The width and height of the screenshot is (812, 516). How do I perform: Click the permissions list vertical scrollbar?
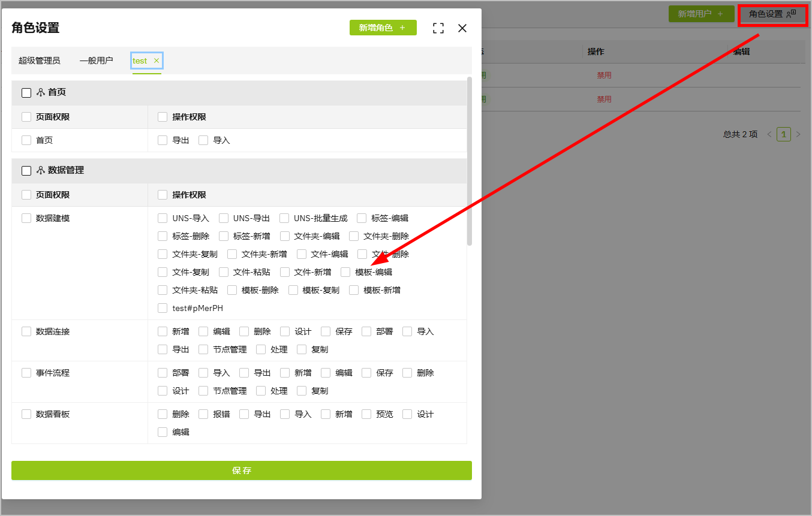point(469,161)
